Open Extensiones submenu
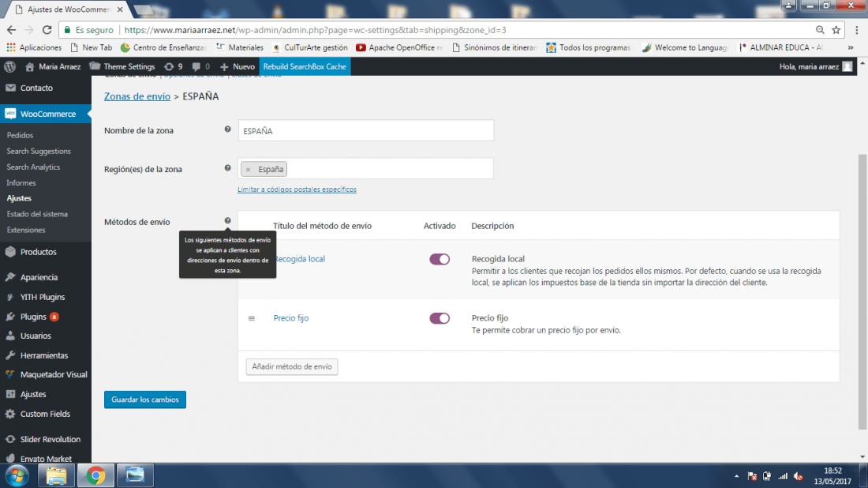Screen dimensions: 868x488 [x=26, y=230]
